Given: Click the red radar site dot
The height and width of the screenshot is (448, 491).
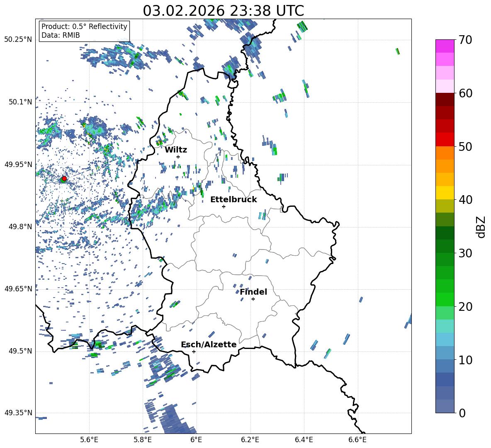Looking at the screenshot, I should point(64,179).
